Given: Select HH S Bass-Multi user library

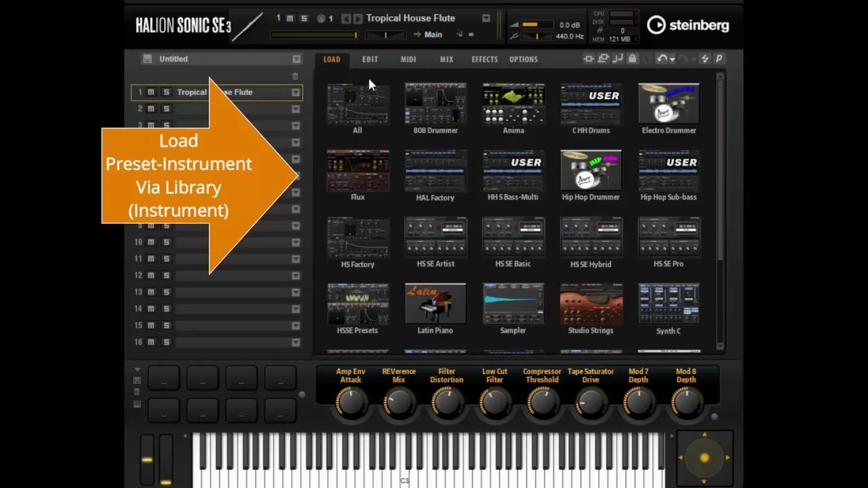Looking at the screenshot, I should [513, 171].
